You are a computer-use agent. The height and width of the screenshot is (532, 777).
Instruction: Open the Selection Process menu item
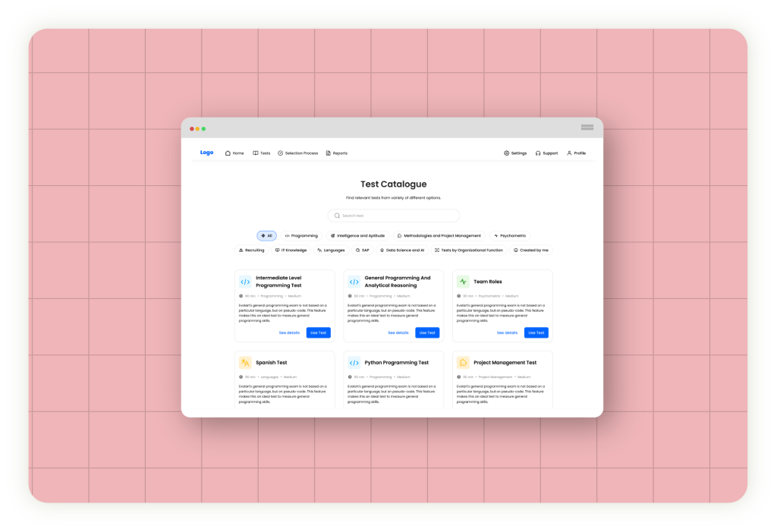(x=298, y=153)
